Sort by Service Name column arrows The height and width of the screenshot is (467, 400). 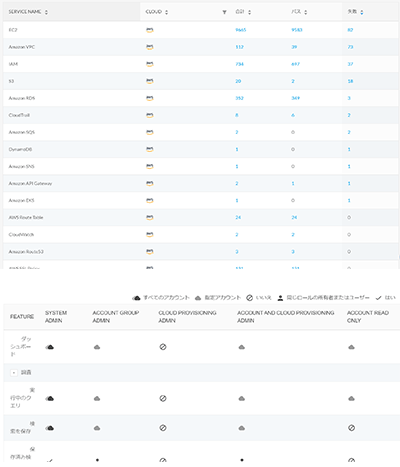coord(46,12)
